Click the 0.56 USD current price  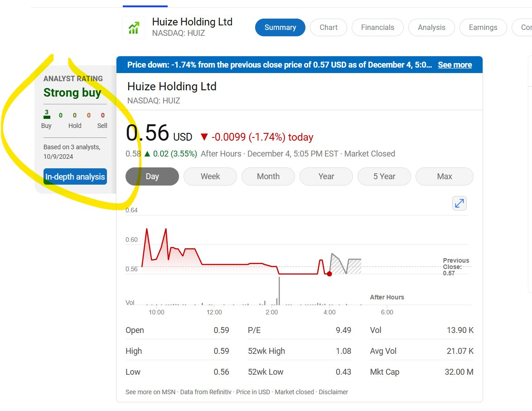(x=159, y=133)
